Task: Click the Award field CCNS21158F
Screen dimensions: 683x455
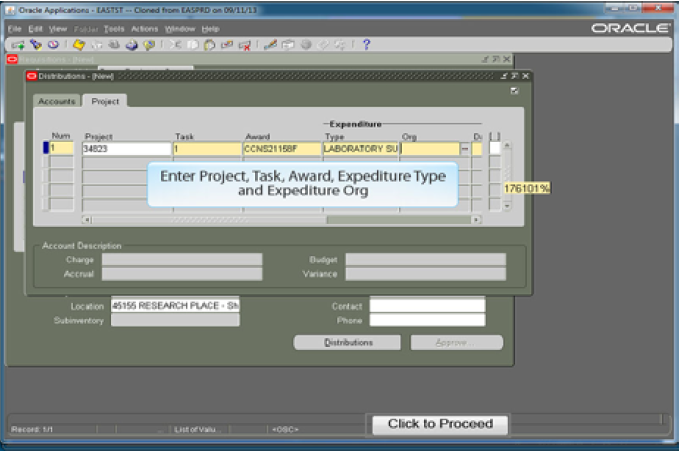Action: click(282, 148)
